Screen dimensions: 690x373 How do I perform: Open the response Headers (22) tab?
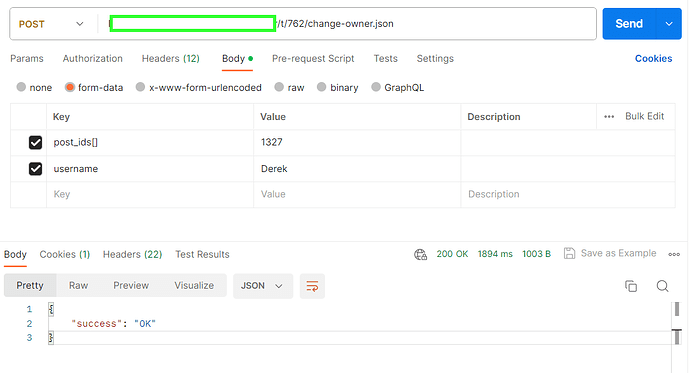click(x=132, y=254)
